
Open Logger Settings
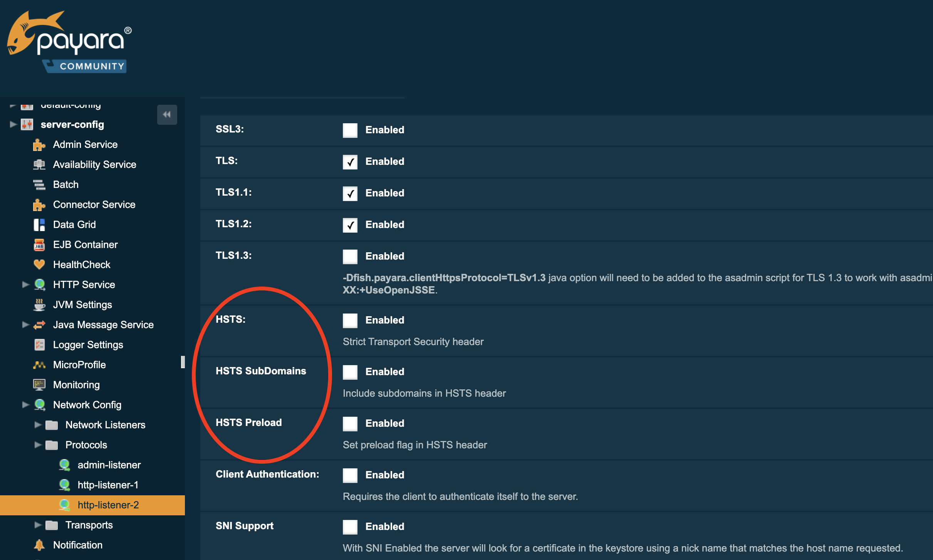88,345
